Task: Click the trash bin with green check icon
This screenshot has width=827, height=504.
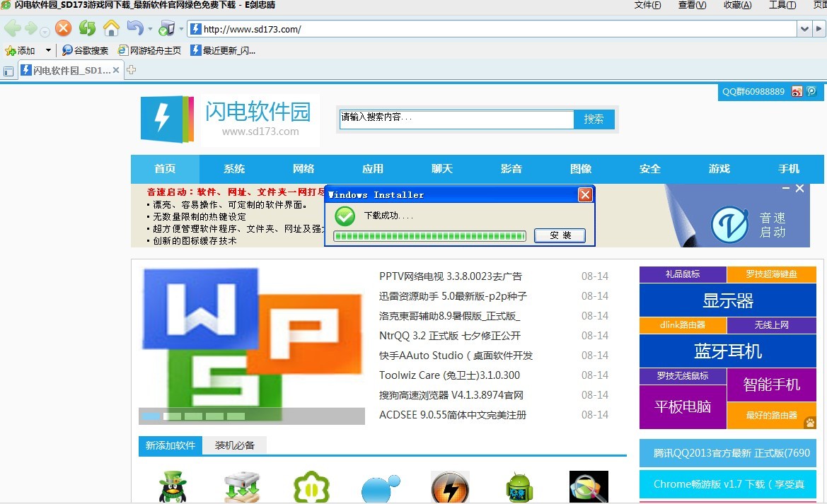Action: point(167,28)
